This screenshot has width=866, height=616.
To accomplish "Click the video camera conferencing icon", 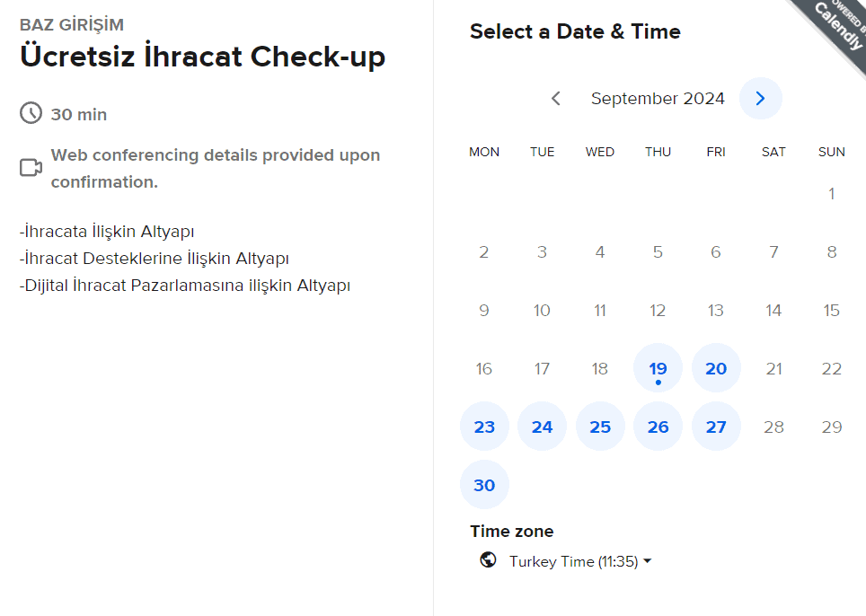I will (x=31, y=167).
